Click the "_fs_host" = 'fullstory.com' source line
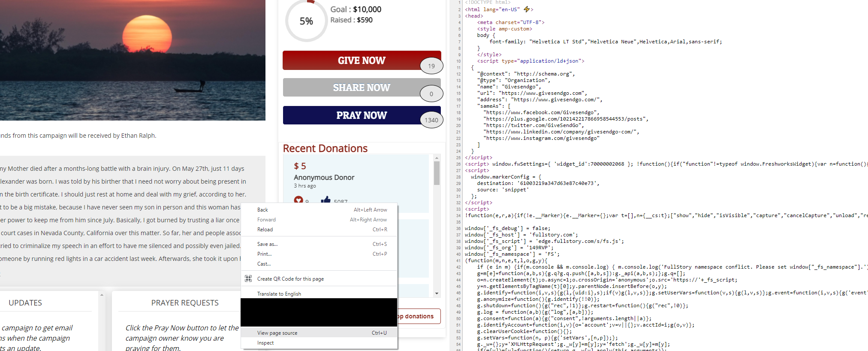 tap(521, 235)
